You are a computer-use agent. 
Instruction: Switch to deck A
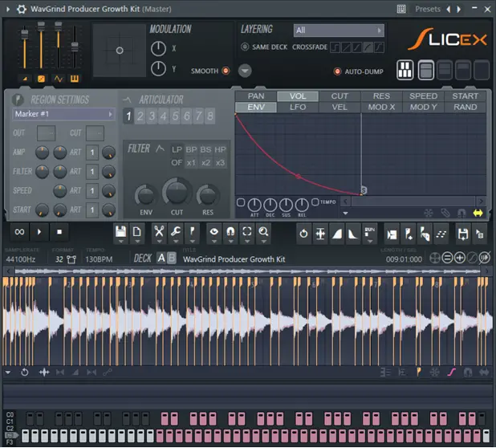(x=161, y=259)
